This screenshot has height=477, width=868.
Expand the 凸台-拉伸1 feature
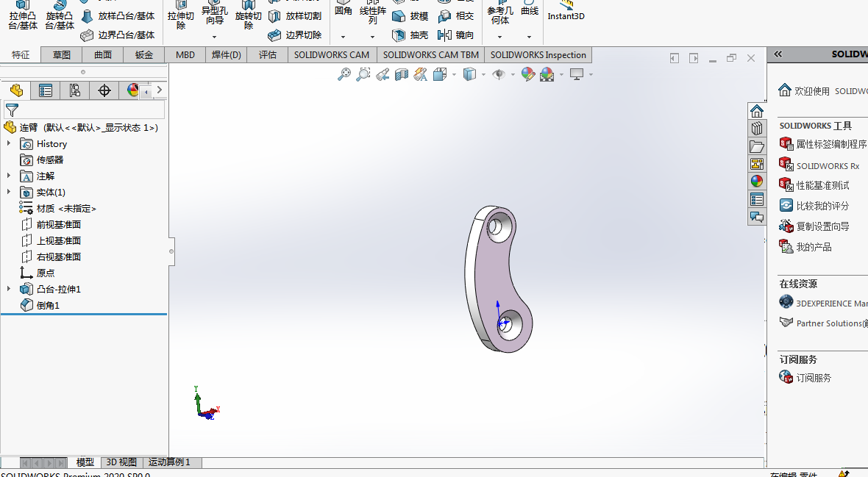pyautogui.click(x=8, y=288)
